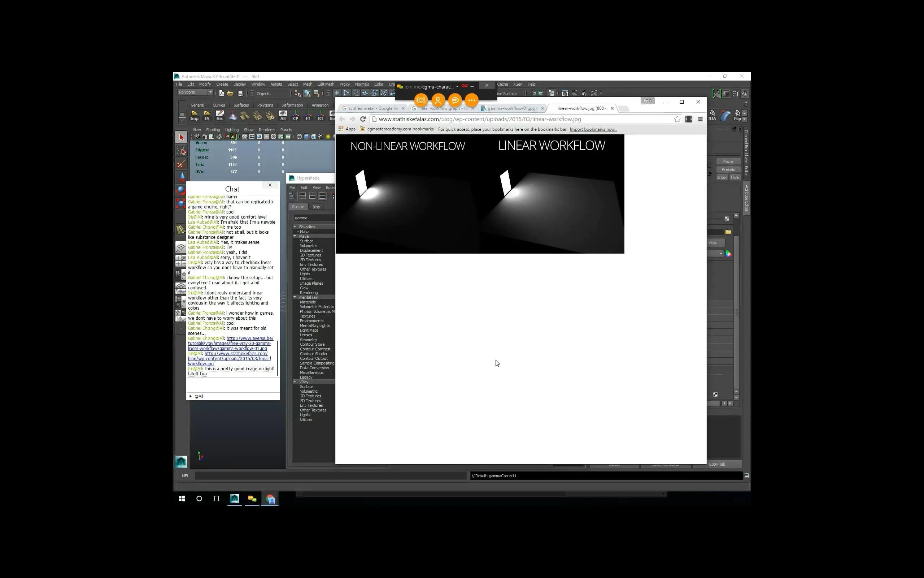Reload the page in Chrome
Viewport: 924px width, 578px height.
[363, 119]
